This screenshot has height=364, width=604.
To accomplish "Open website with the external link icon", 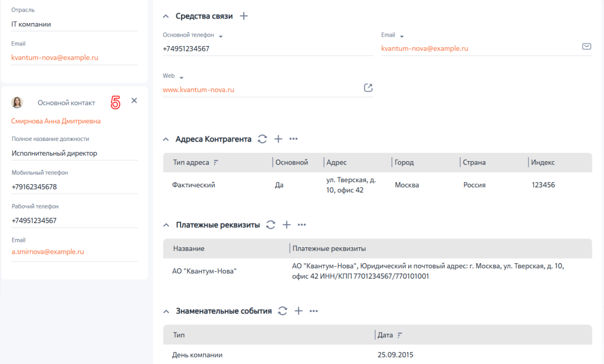I will (x=368, y=87).
